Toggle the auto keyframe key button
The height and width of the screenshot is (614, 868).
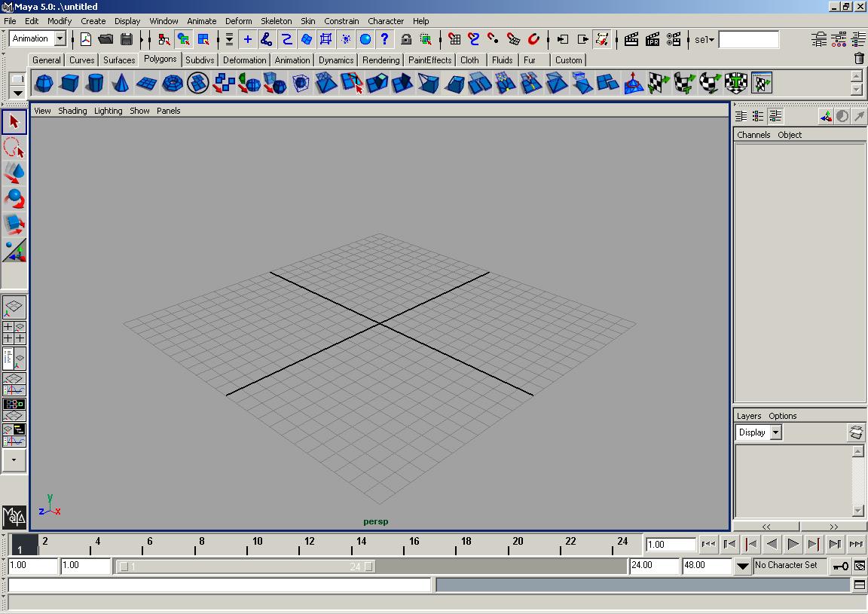coord(840,566)
